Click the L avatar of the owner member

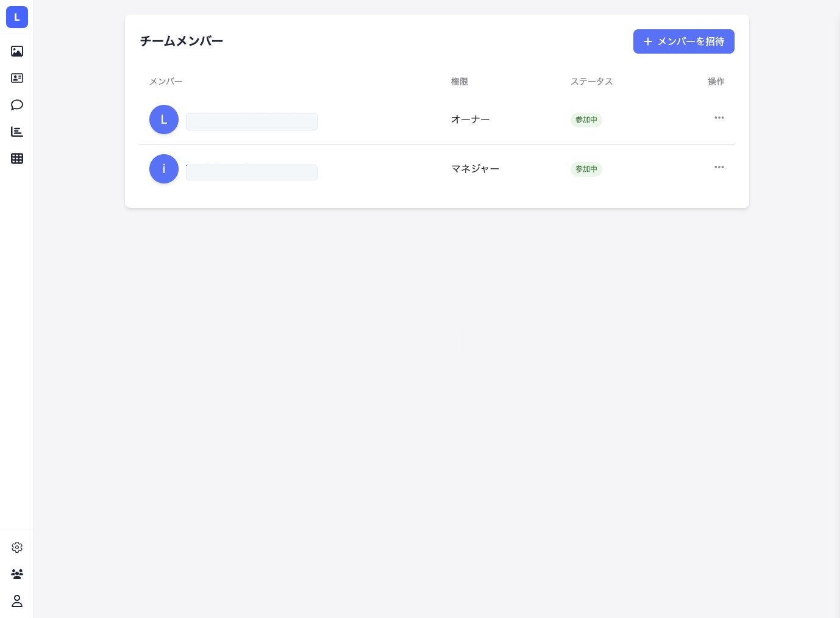point(164,119)
